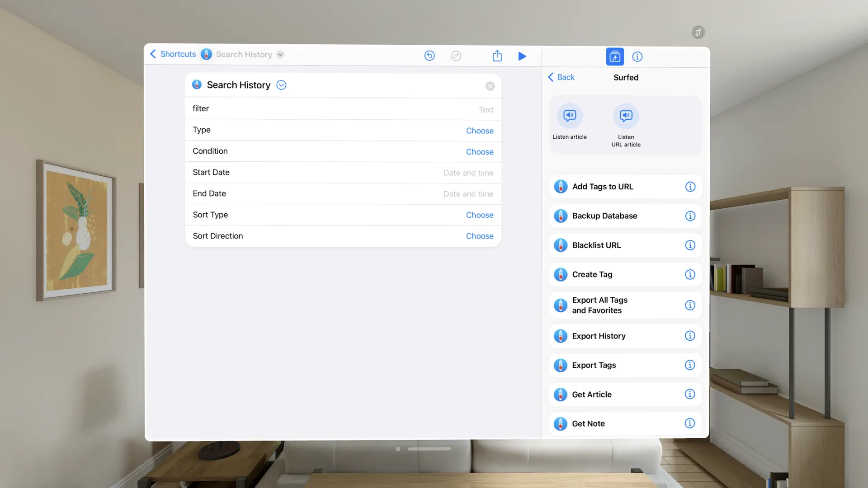The image size is (868, 488).
Task: Show info for Create Tag action
Action: 690,274
